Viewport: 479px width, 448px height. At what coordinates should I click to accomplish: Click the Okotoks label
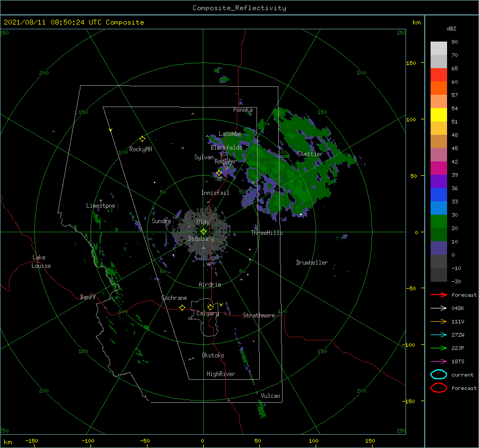click(213, 355)
